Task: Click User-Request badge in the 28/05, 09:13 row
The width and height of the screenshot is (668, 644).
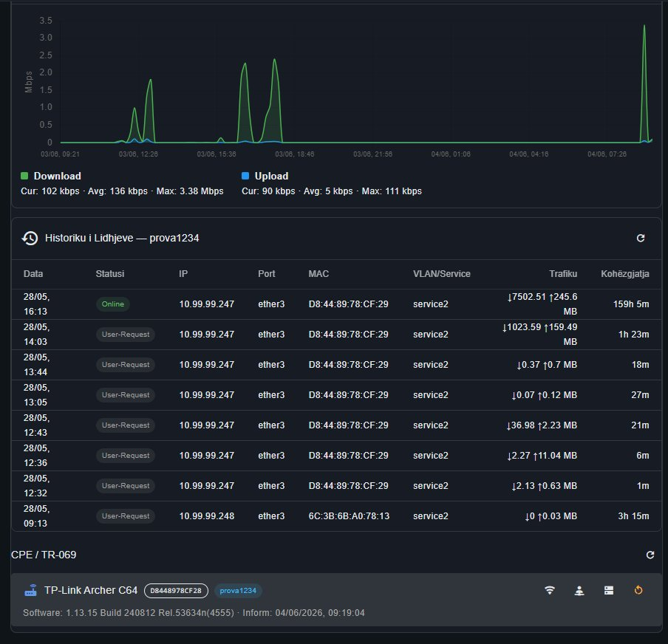Action: (126, 515)
